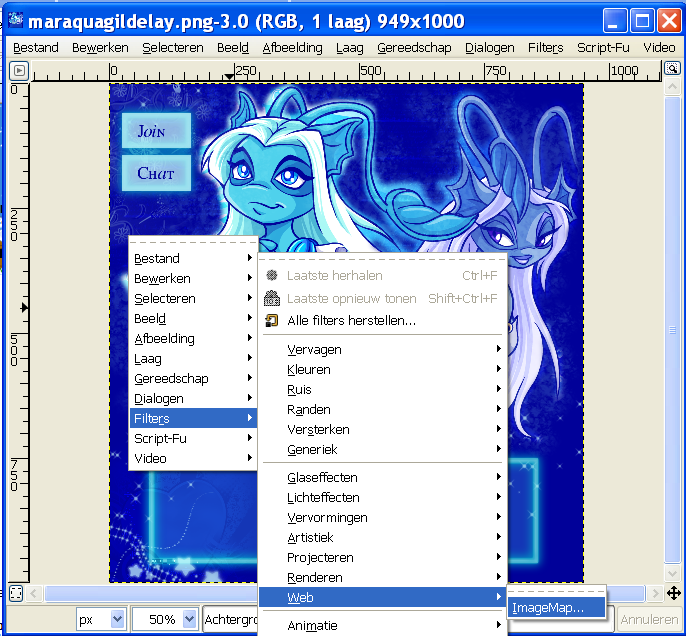Image resolution: width=686 pixels, height=636 pixels.
Task: Expand Video in the context menu
Action: click(x=193, y=458)
